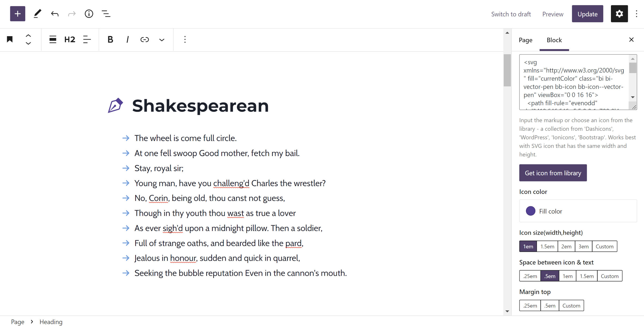Choose .25em margin top
The image size is (644, 326).
tap(530, 305)
